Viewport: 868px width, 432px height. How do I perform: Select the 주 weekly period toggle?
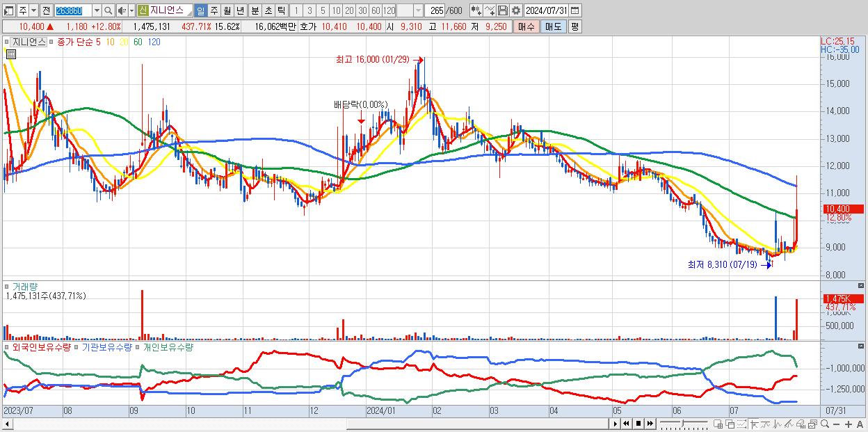click(214, 10)
